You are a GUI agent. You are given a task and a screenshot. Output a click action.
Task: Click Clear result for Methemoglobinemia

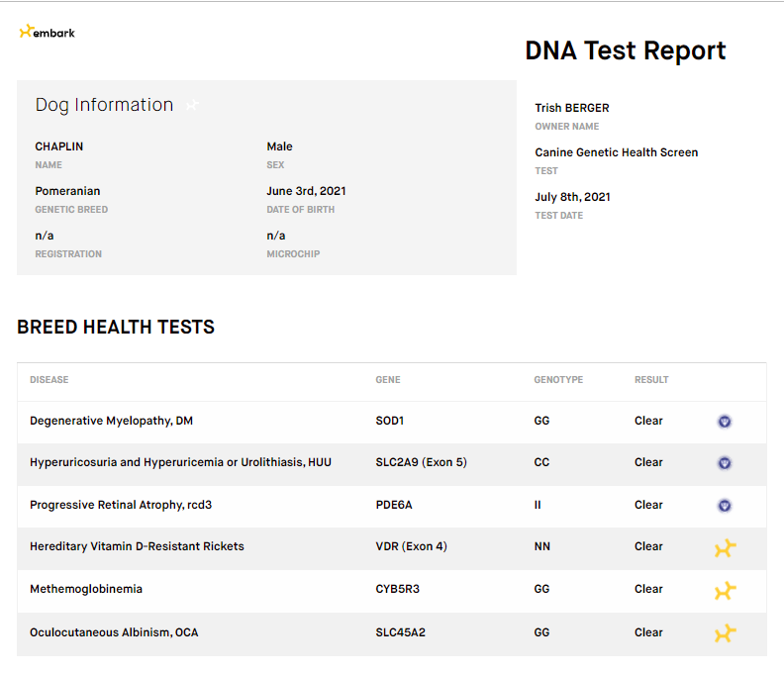click(648, 589)
